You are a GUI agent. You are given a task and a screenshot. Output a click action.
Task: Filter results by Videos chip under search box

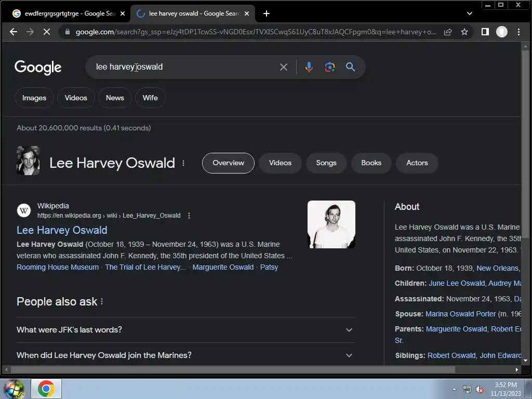[76, 98]
